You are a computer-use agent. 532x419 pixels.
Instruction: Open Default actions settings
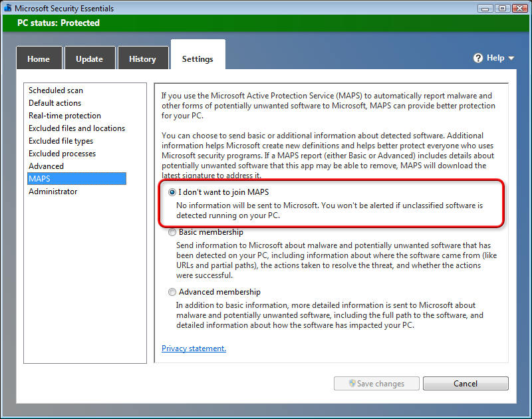(x=55, y=103)
